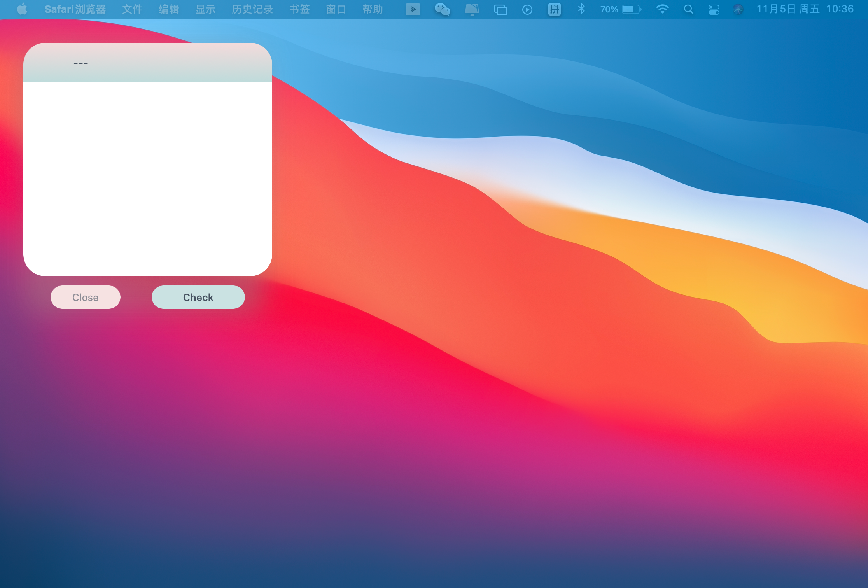Click the window stacking menu bar icon

click(x=500, y=9)
